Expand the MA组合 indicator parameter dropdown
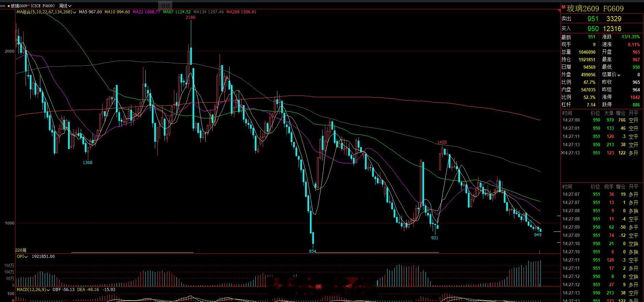 [x=75, y=12]
